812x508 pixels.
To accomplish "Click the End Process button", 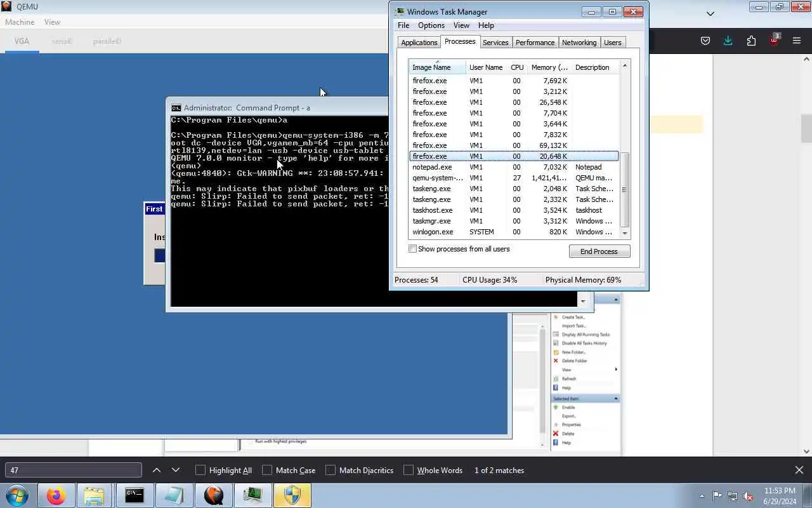I will [x=599, y=251].
